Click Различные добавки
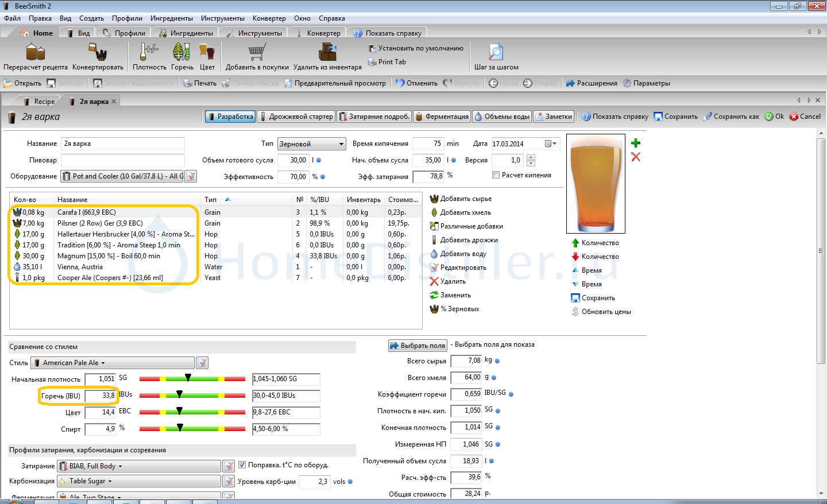This screenshot has width=827, height=504. coord(466,226)
